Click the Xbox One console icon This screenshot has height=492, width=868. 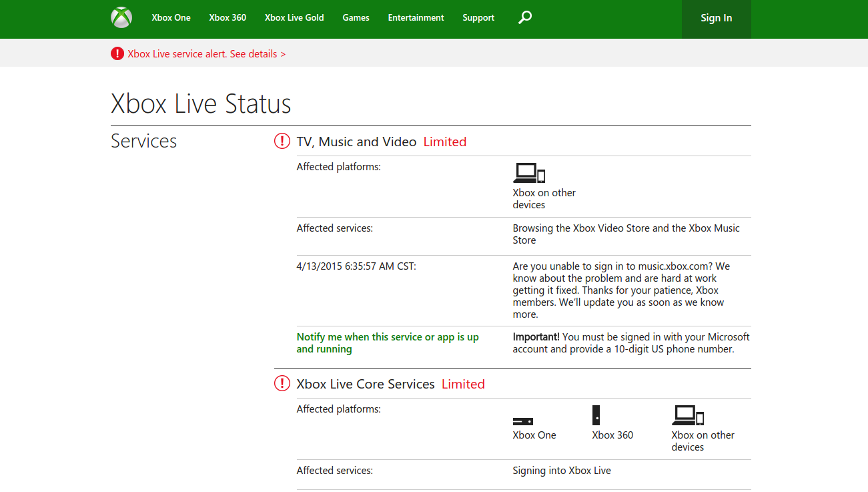pyautogui.click(x=522, y=421)
